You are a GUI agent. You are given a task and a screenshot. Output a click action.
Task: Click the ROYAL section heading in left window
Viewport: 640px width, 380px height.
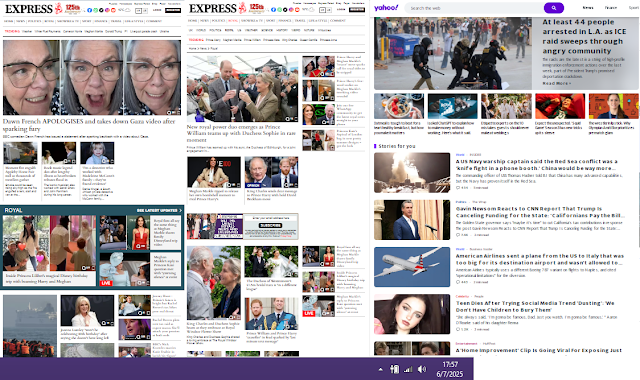[x=13, y=210]
